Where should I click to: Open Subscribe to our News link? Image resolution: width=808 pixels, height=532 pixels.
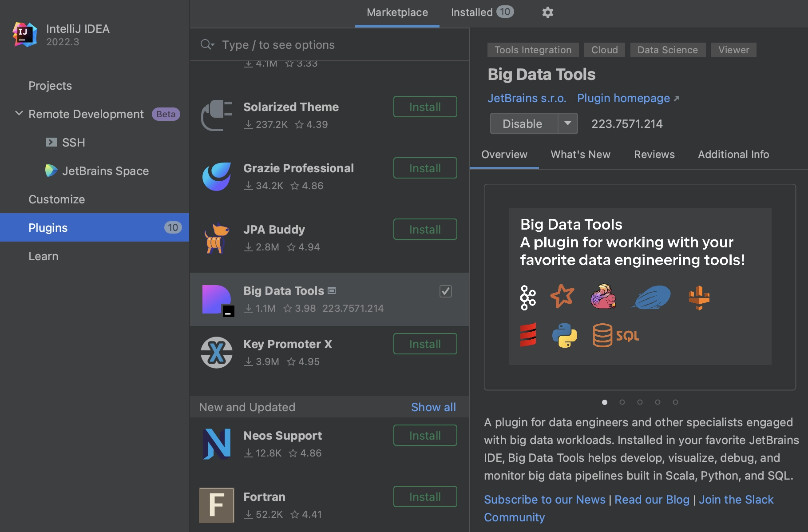tap(545, 500)
